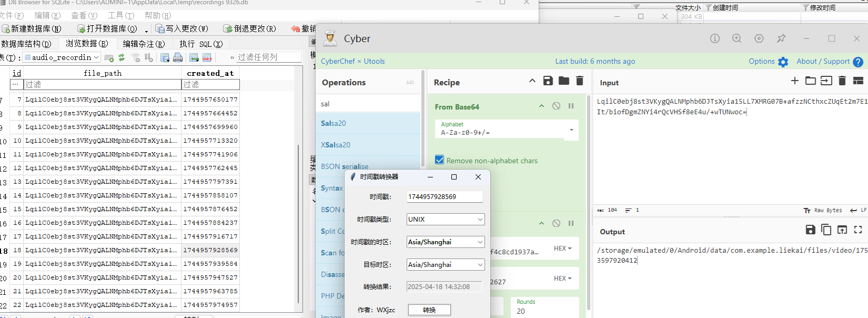Open timestamp type UNIX dropdown
Image resolution: width=868 pixels, height=318 pixels.
[446, 219]
